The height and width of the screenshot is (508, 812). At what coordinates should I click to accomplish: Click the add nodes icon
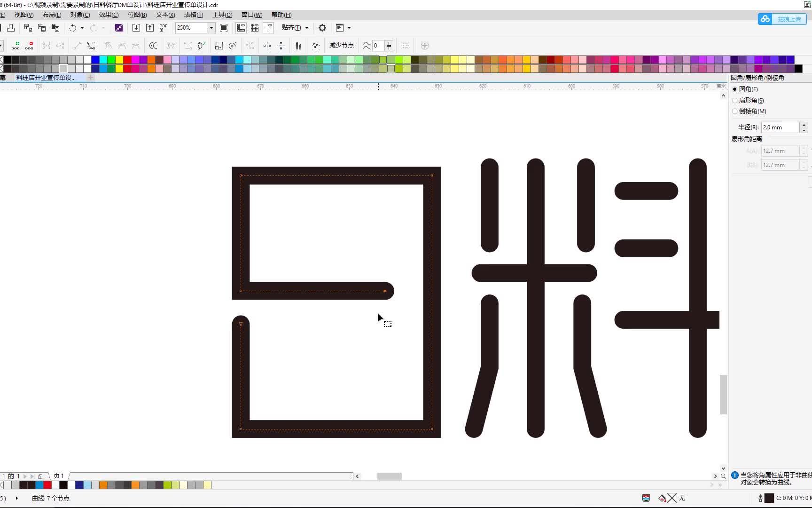(x=16, y=46)
